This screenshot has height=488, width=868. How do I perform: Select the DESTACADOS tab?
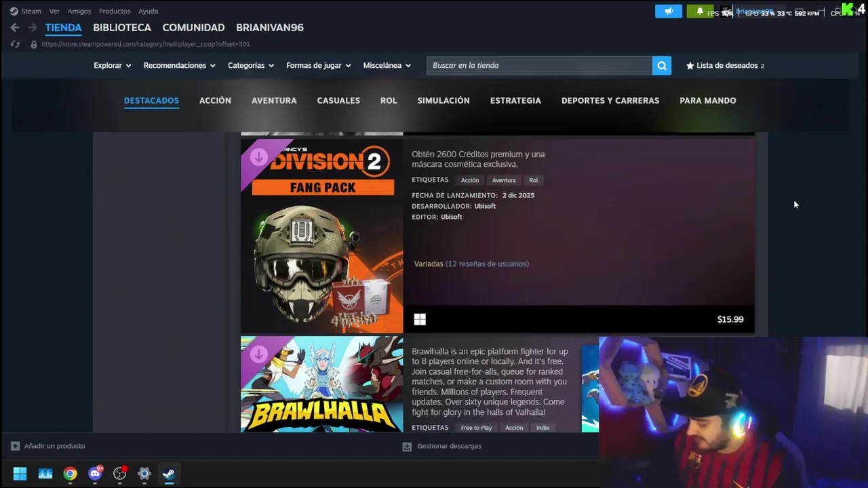(151, 100)
